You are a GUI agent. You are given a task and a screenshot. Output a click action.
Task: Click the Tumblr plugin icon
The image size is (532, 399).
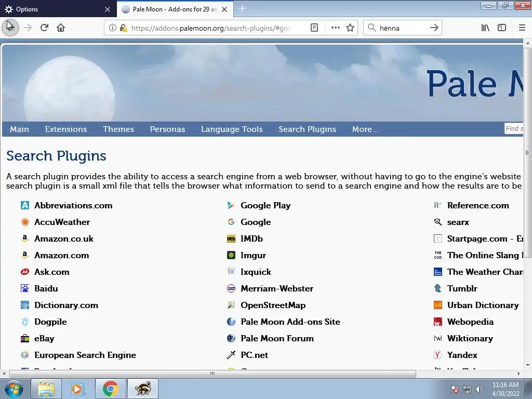click(x=437, y=288)
